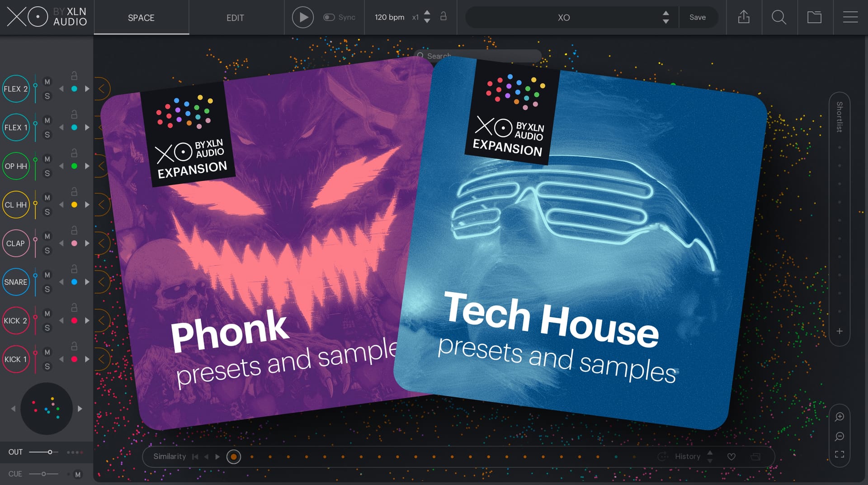
Task: Solo the FLEX 1 channel
Action: [x=47, y=135]
